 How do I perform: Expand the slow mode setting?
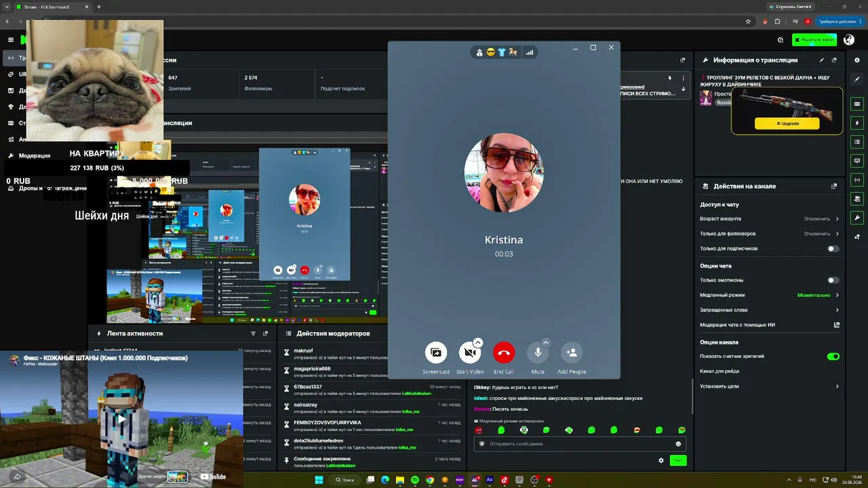click(x=770, y=295)
